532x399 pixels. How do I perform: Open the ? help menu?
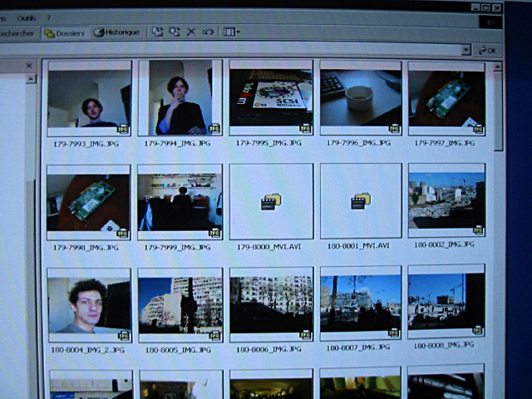[x=48, y=17]
